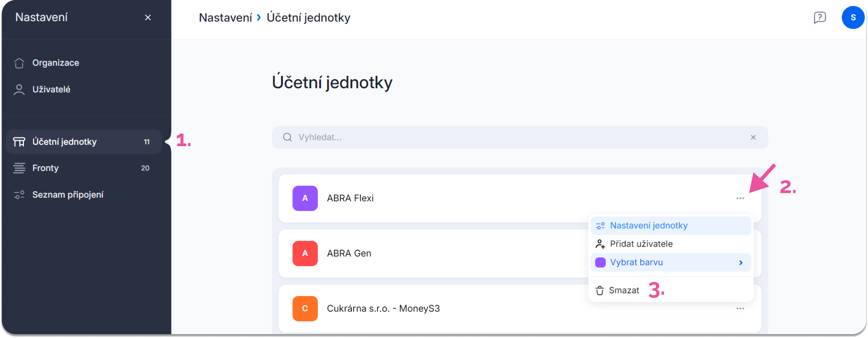
Task: Click the 11 count badge on Účetní jednotky
Action: 147,142
